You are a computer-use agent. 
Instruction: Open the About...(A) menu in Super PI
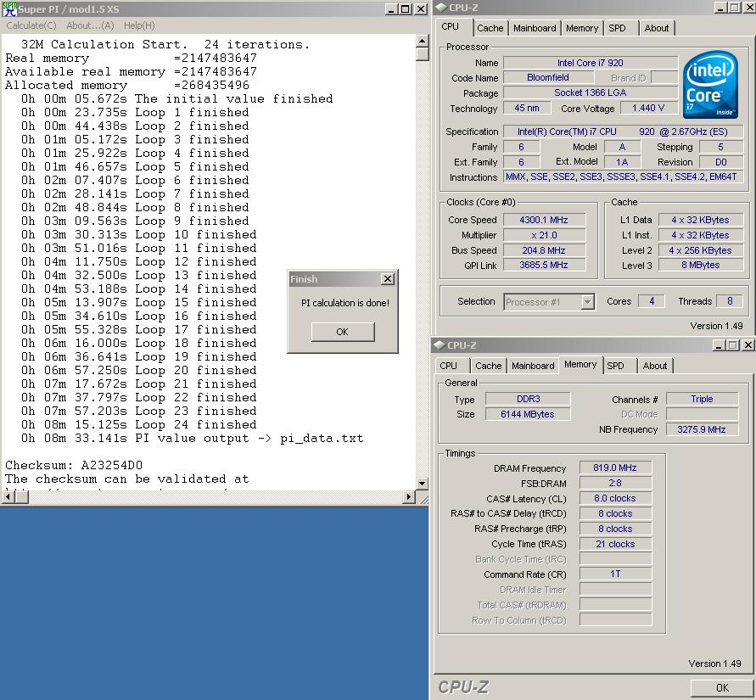[x=90, y=25]
